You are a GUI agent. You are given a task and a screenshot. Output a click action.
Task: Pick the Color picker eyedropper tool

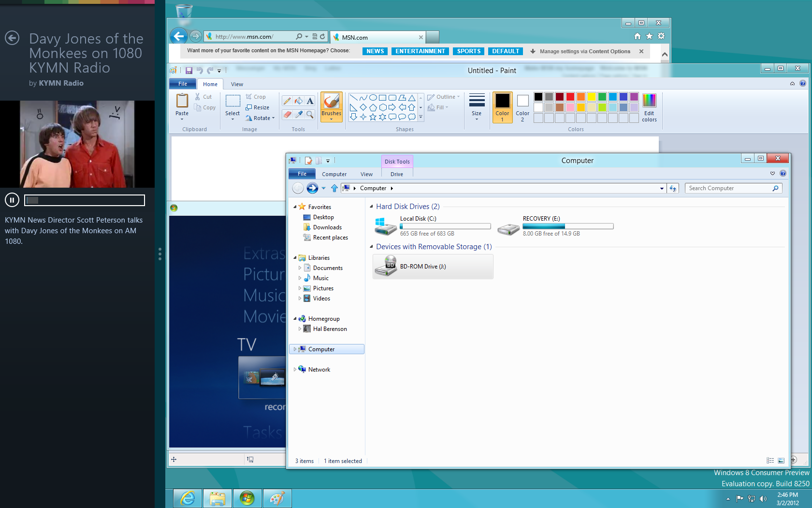pyautogui.click(x=299, y=115)
